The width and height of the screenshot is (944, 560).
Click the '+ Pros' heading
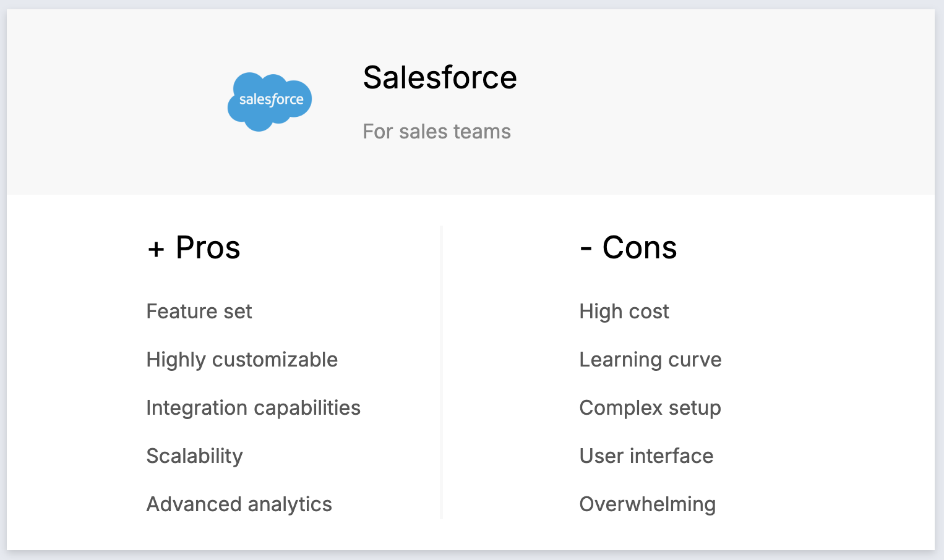point(194,248)
